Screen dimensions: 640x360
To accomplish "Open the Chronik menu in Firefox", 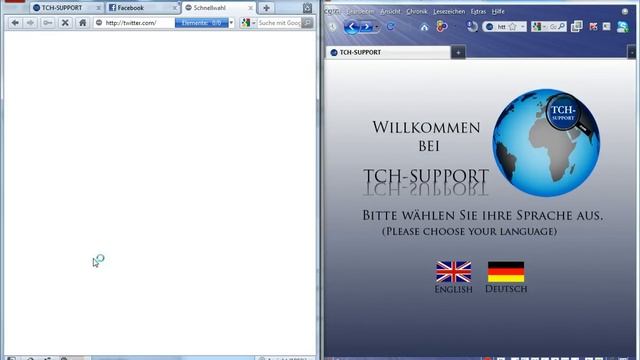I will pos(417,11).
